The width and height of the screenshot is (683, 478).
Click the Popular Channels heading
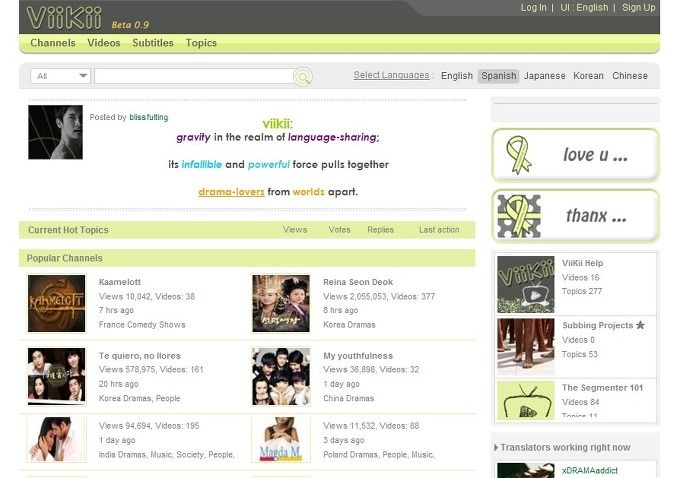tap(64, 258)
